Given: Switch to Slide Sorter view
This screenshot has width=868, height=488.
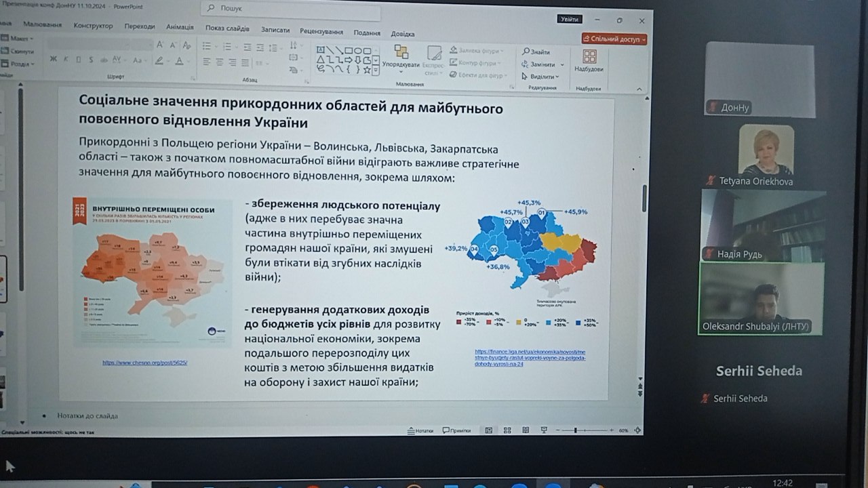Looking at the screenshot, I should click(x=507, y=430).
